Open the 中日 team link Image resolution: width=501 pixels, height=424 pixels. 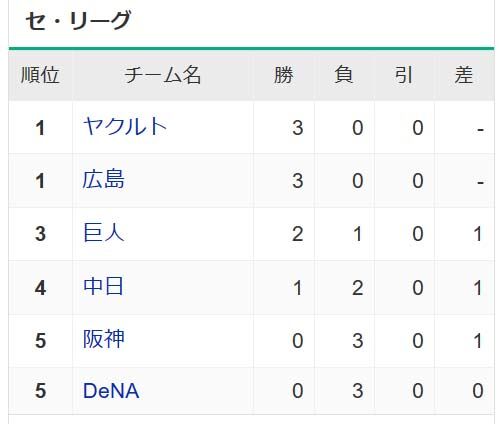coord(104,286)
